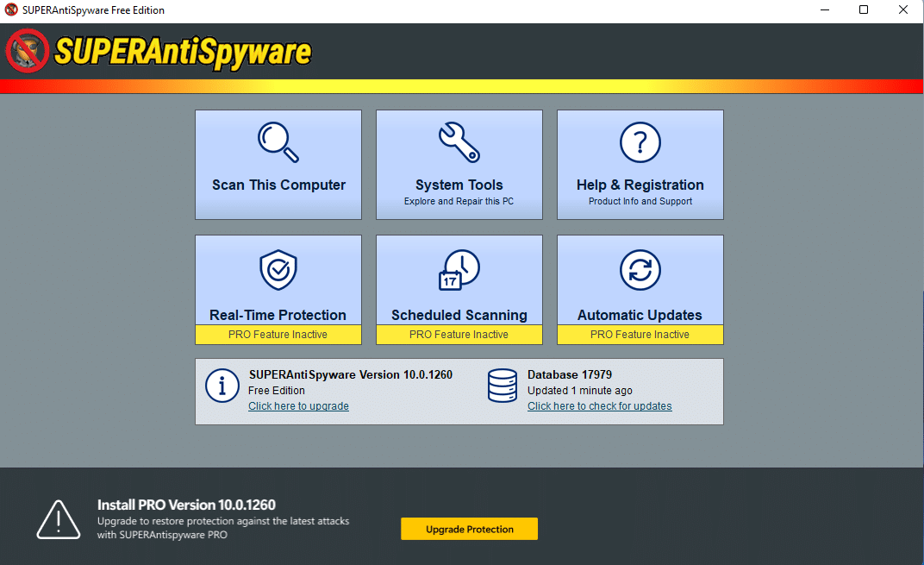This screenshot has width=924, height=565.
Task: Click the SUPERAntiSpyware yellow wordmark
Action: 183,52
